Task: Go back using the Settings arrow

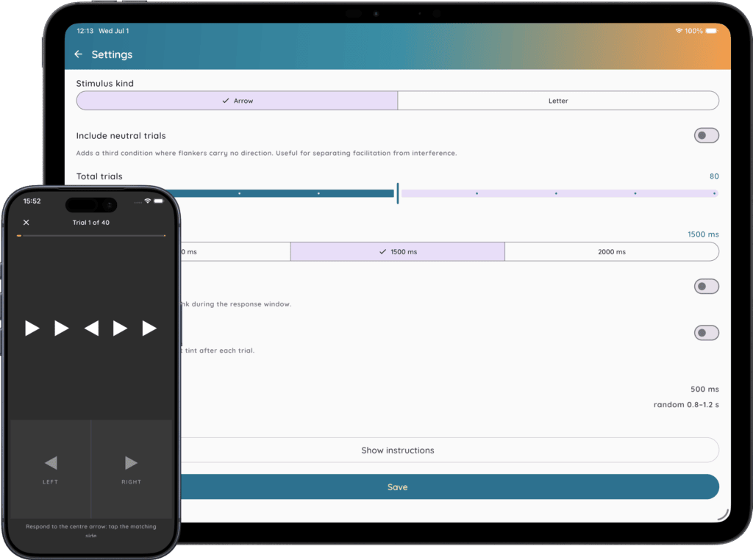Action: pyautogui.click(x=78, y=54)
